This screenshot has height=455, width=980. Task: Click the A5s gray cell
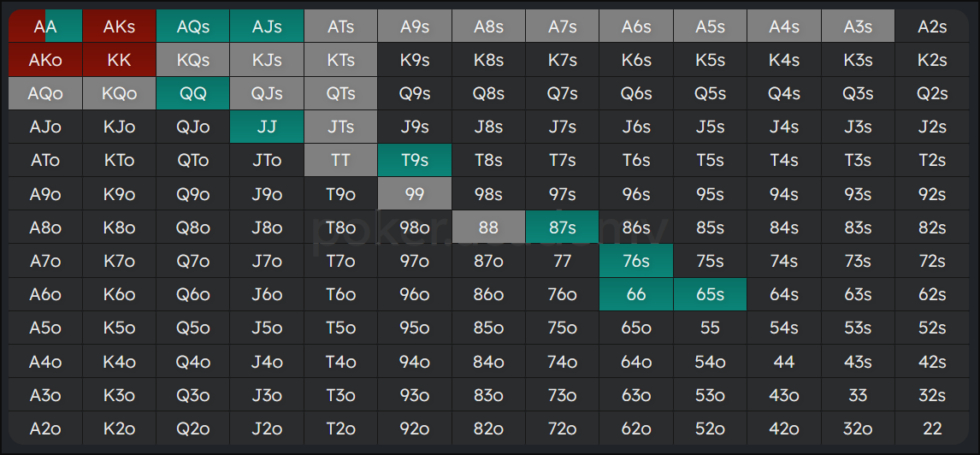(710, 27)
